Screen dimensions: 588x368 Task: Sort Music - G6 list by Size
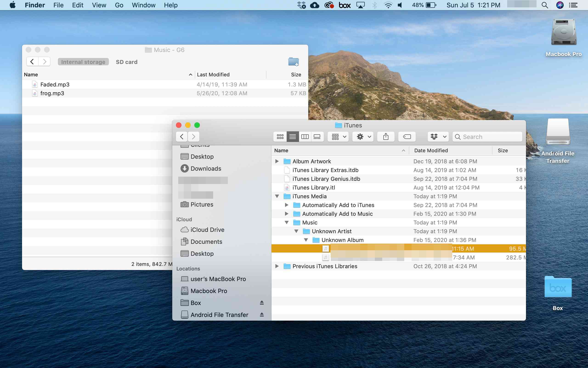[x=287, y=75]
